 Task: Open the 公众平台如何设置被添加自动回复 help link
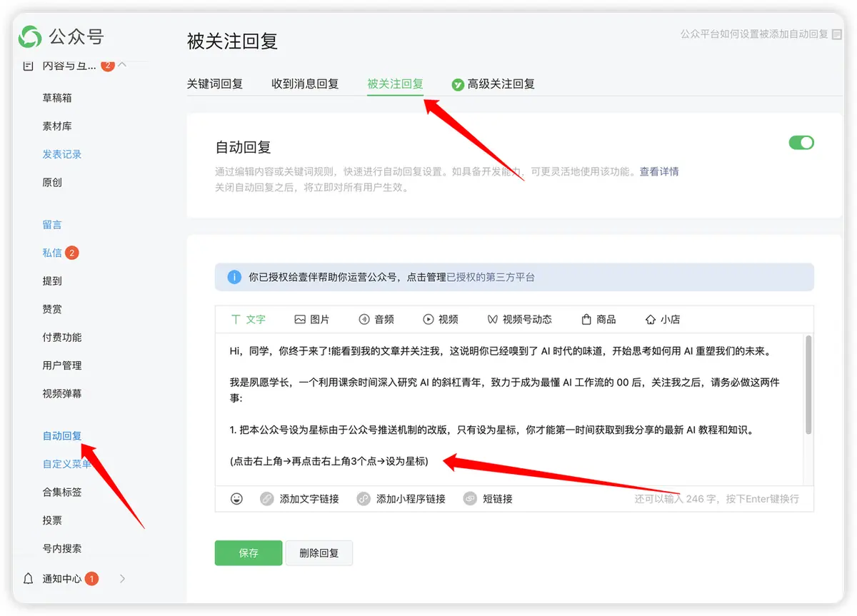(754, 34)
